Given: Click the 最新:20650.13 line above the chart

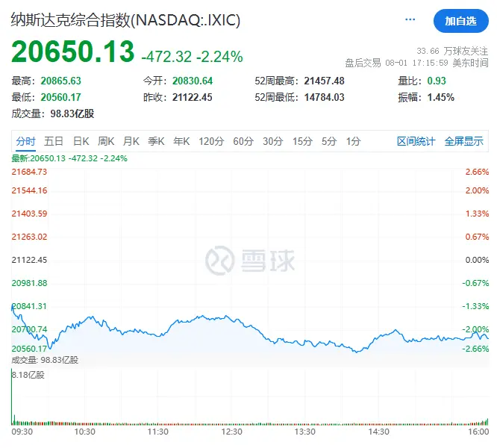Looking at the screenshot, I should 69,158.
